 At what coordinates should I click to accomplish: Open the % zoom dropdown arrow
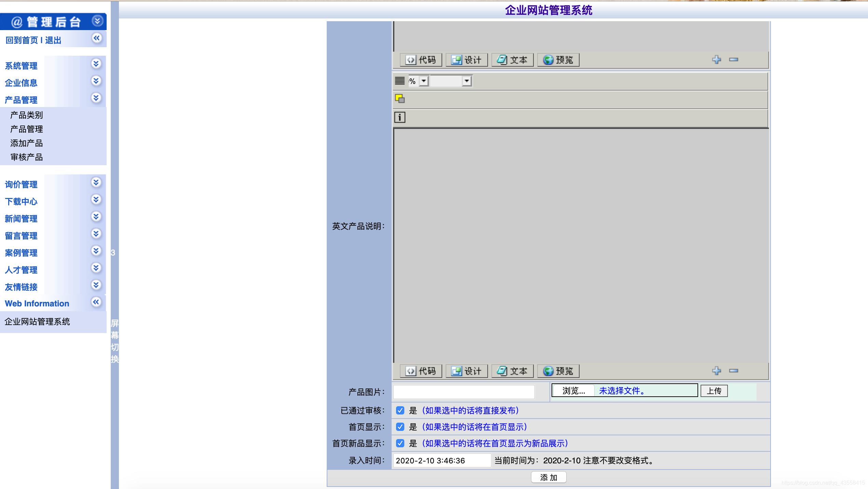pyautogui.click(x=424, y=81)
